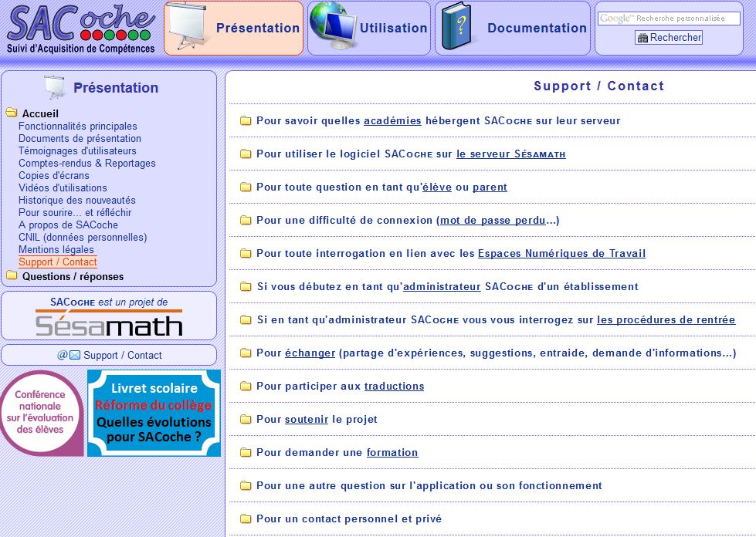This screenshot has height=537, width=756.
Task: Open Historique des nouveautés
Action: pos(76,201)
